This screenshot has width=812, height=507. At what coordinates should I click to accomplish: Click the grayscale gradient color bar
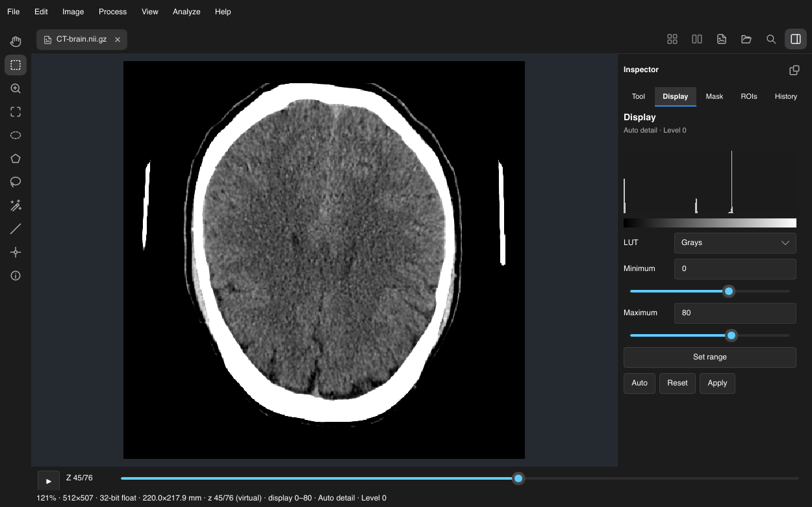pos(710,223)
